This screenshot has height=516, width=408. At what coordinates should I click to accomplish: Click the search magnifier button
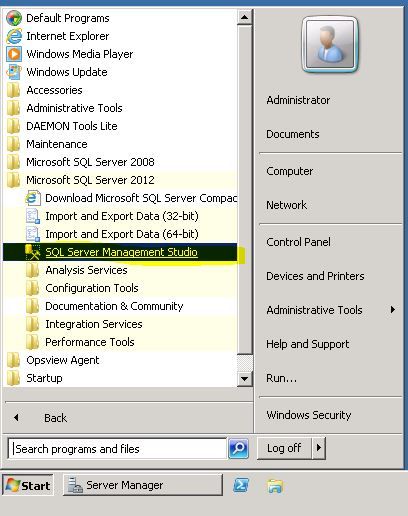[x=238, y=449]
